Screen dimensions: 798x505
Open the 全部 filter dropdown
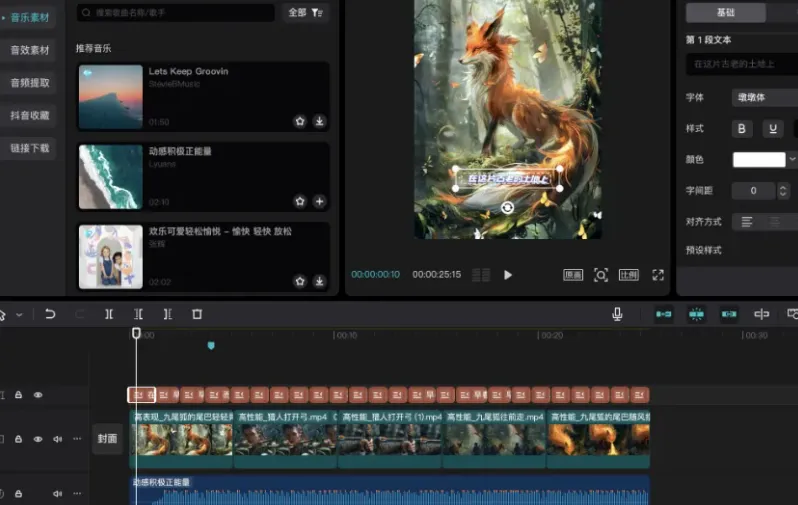coord(306,12)
